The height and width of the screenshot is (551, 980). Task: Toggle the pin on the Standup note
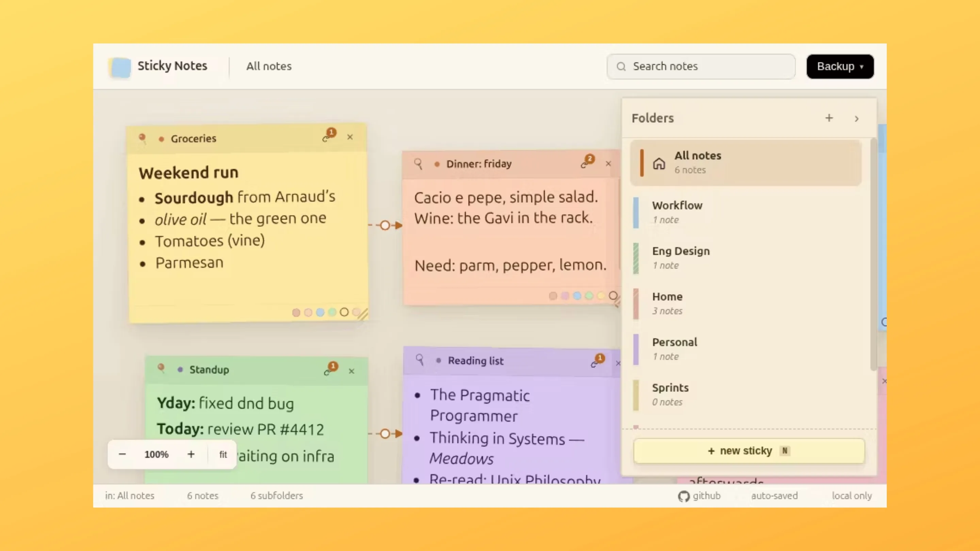point(162,368)
